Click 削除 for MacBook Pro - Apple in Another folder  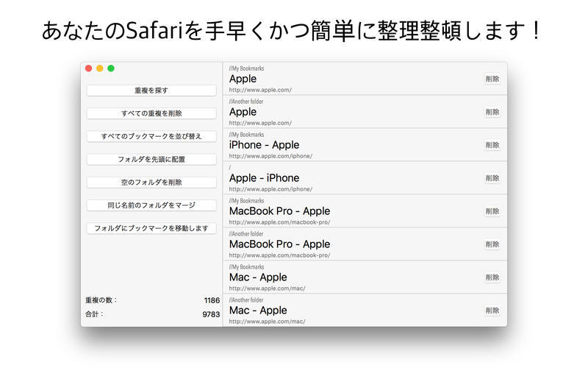click(492, 244)
